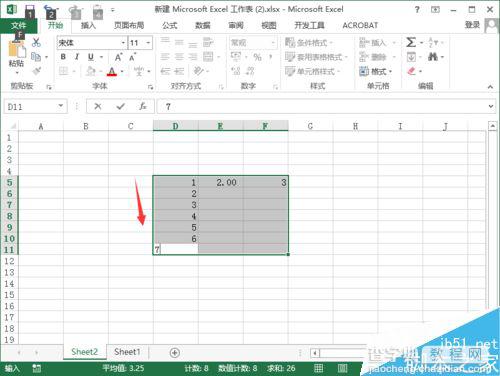Click the center align icon
Viewport: 500px width, 376px height.
click(x=179, y=57)
